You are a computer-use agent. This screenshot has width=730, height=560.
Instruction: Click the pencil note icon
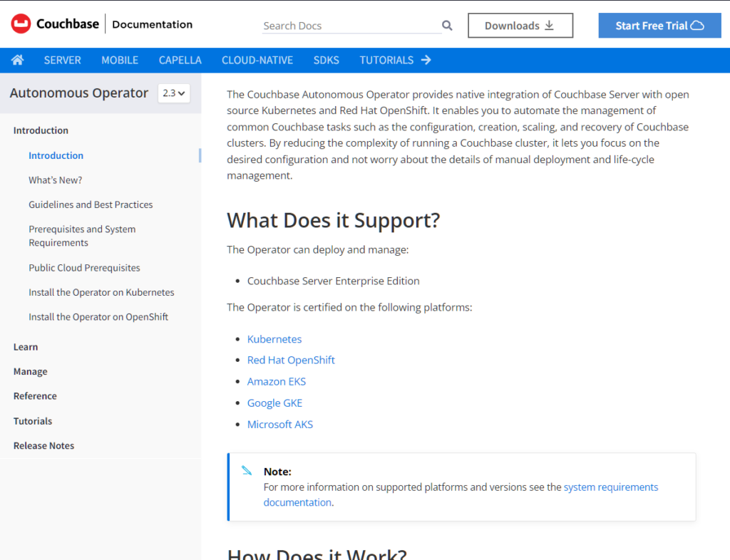click(247, 471)
